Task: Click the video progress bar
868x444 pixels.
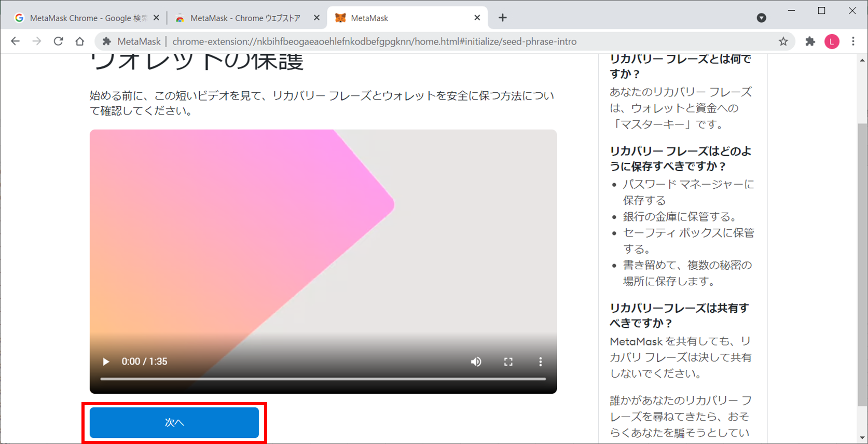Action: [323, 379]
